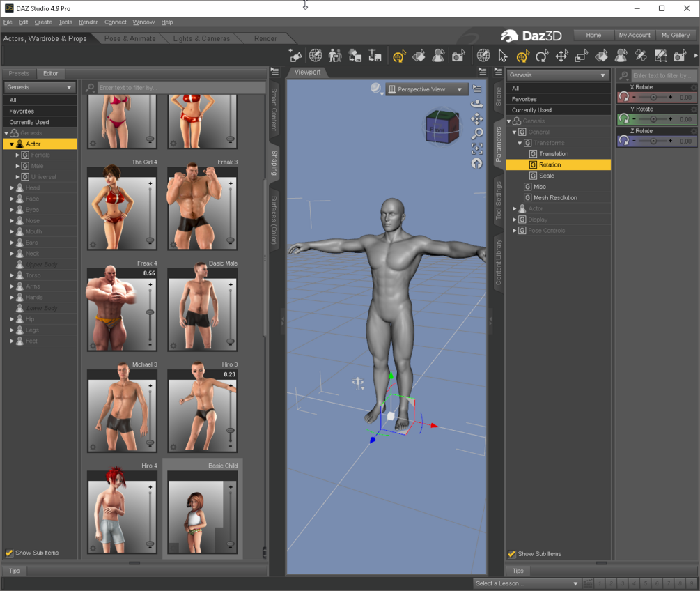Click the X Rotate plus button
This screenshot has width=700, height=591.
pyautogui.click(x=671, y=97)
